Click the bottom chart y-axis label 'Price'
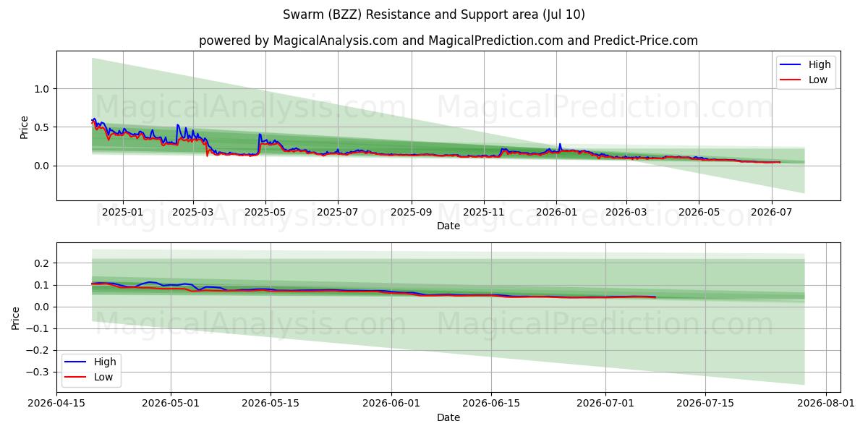 coord(16,318)
